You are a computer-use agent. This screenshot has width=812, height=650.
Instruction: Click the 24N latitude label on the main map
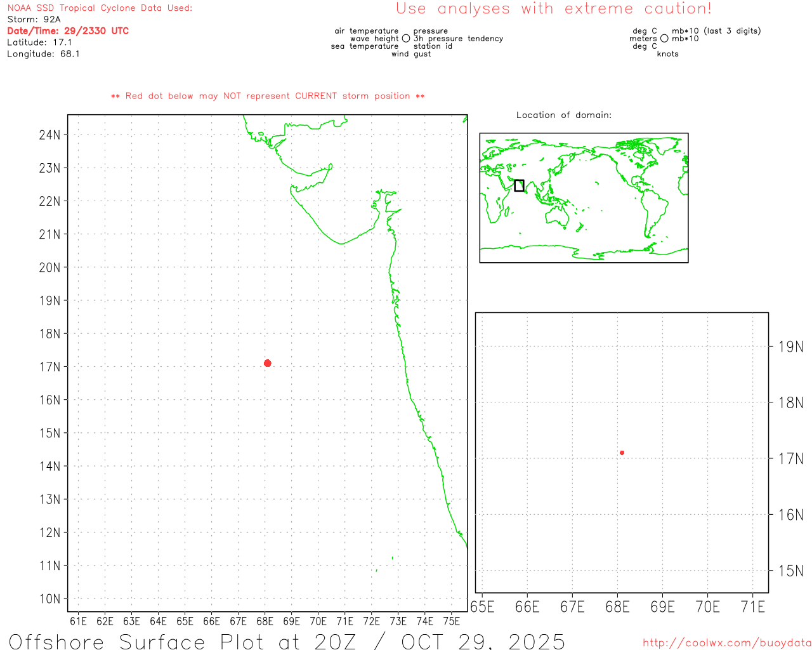pyautogui.click(x=49, y=135)
